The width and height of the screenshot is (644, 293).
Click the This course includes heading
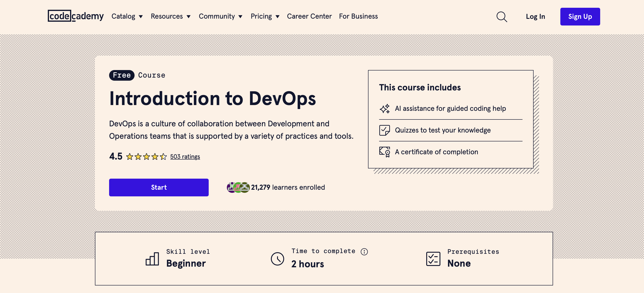420,87
